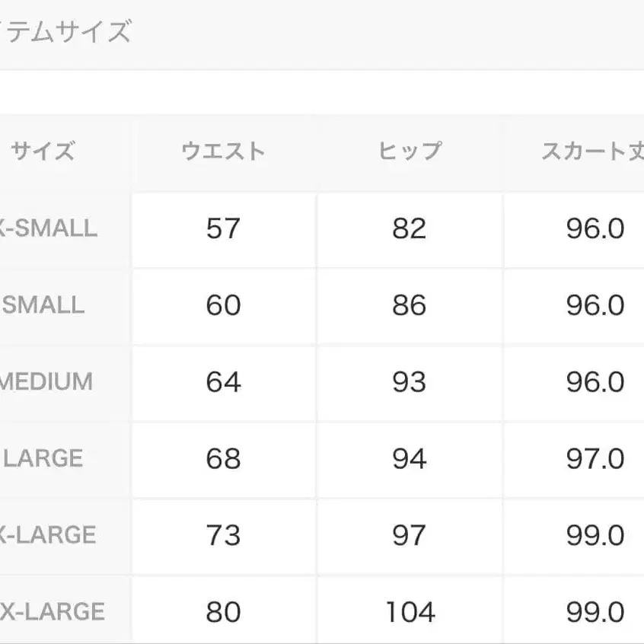Click hip value 97 cell
This screenshot has width=644, height=644.
point(410,535)
